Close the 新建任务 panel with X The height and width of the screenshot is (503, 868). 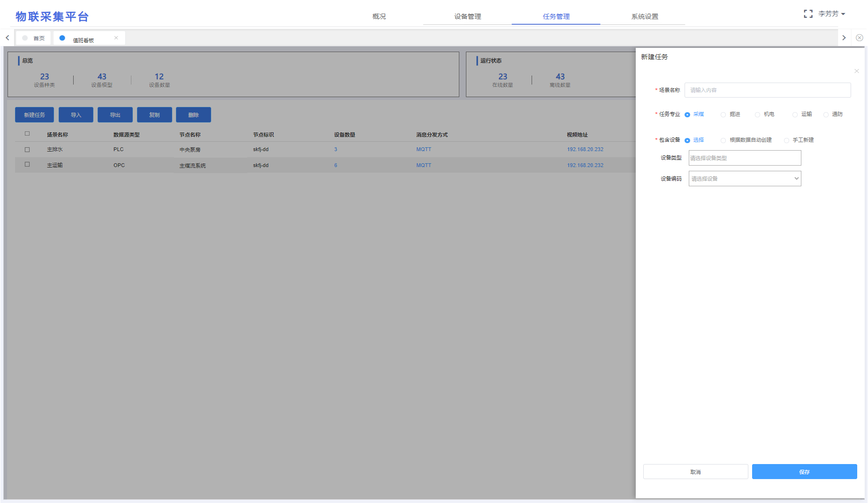[x=857, y=71]
